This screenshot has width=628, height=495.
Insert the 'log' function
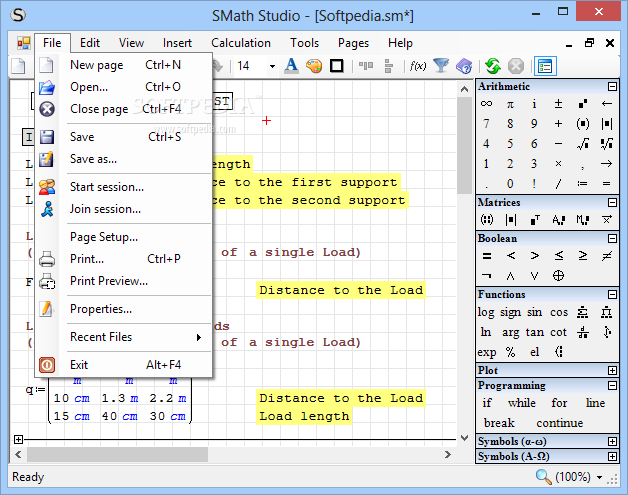pos(486,312)
